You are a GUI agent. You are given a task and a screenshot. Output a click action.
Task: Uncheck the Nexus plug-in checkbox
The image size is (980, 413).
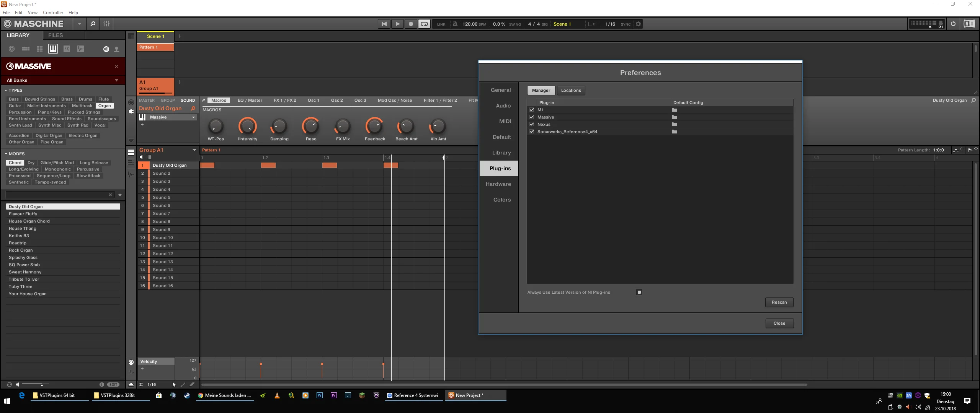(532, 125)
